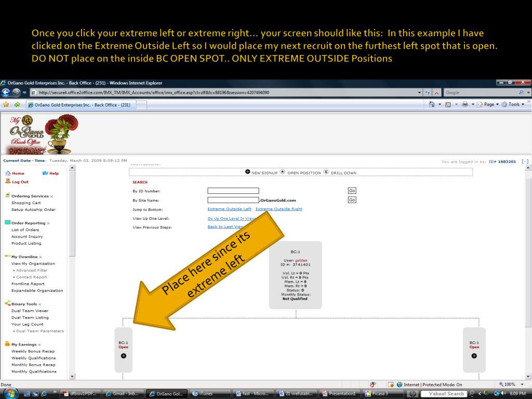The image size is (532, 399).
Task: Open the address bar history dropdown
Action: click(x=419, y=92)
